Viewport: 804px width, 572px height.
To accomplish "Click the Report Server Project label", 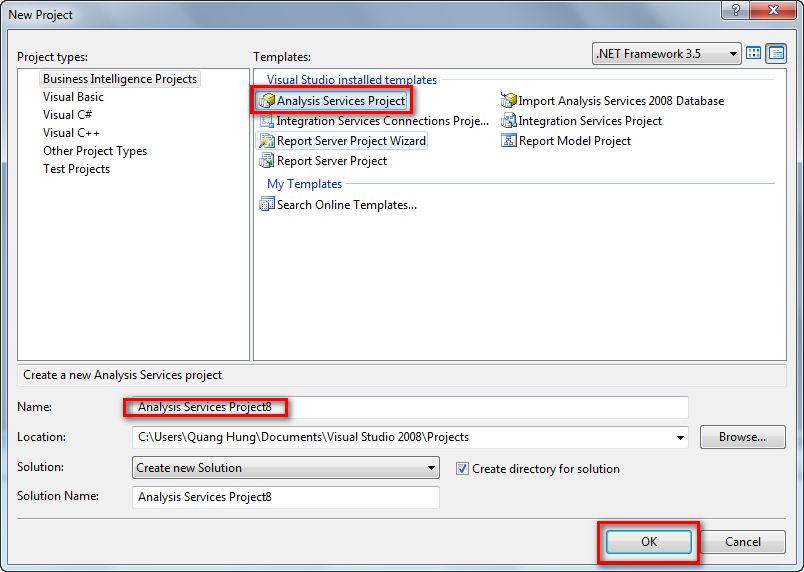I will [332, 161].
